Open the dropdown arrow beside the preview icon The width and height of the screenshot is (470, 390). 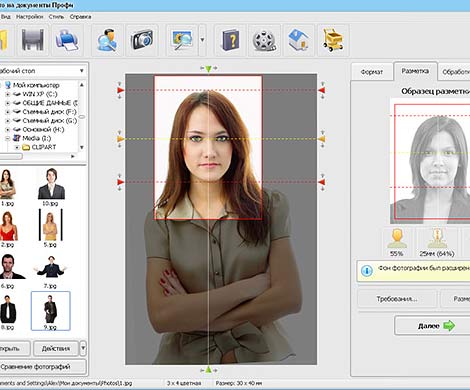click(x=202, y=40)
